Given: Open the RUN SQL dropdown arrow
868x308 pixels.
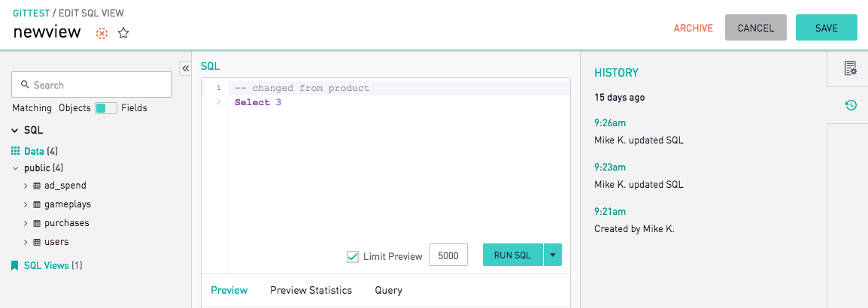Looking at the screenshot, I should click(x=553, y=255).
